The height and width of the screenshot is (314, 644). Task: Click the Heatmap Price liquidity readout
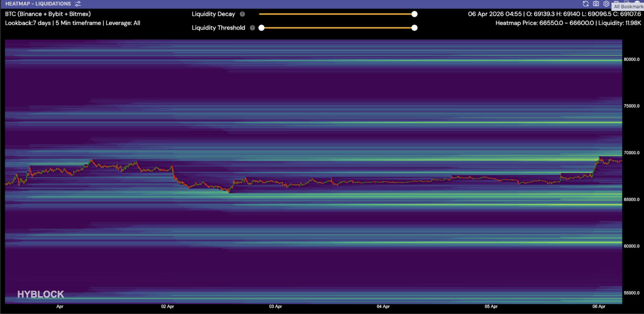(x=568, y=23)
